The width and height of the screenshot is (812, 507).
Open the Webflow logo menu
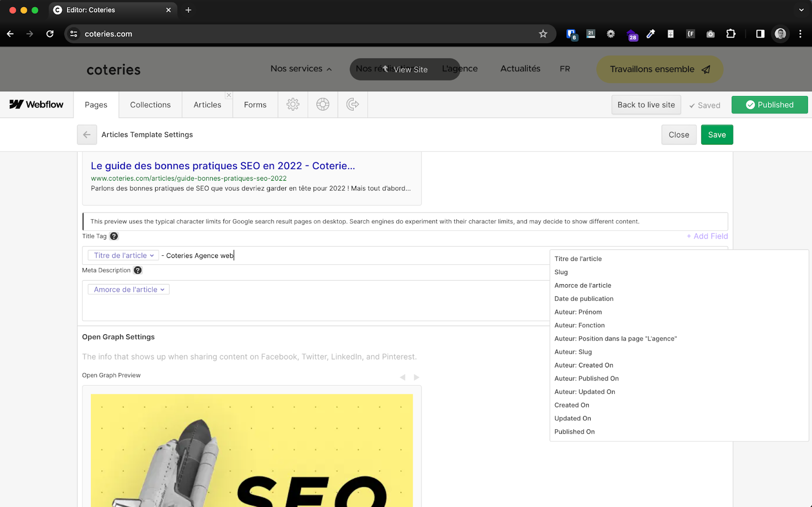click(37, 105)
